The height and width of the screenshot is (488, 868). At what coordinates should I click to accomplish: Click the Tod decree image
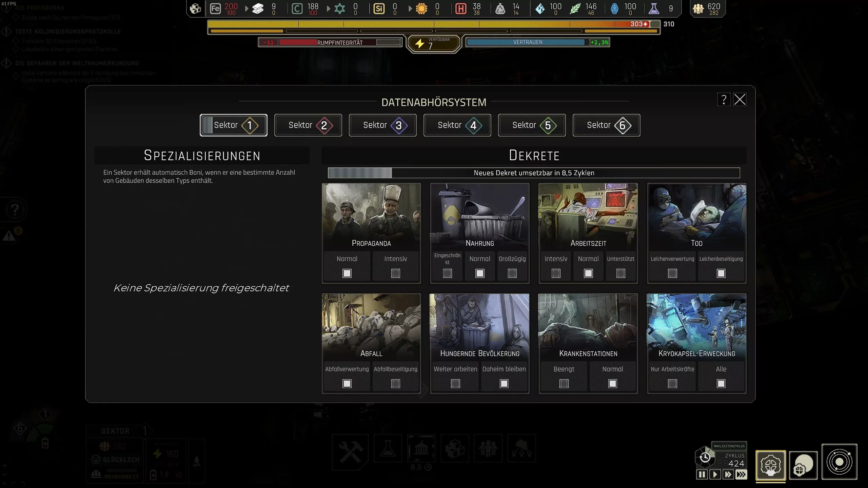click(697, 217)
